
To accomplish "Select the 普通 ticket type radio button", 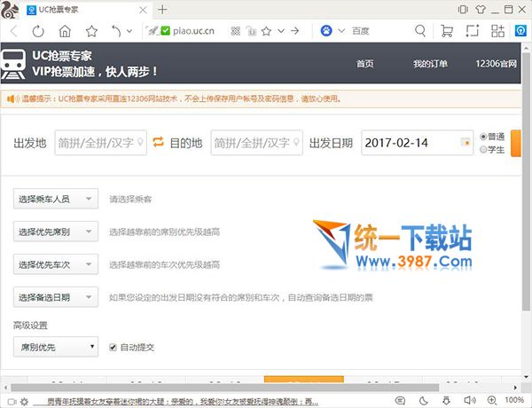I will (x=483, y=137).
